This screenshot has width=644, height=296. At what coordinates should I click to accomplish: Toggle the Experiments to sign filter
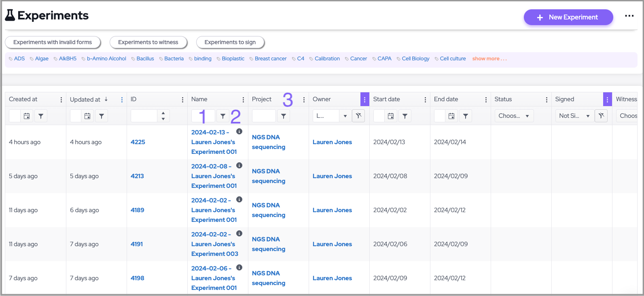(230, 42)
